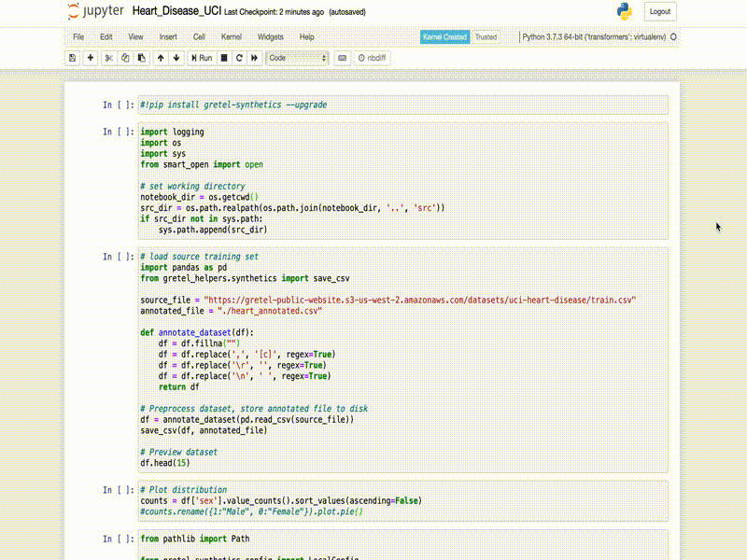Click the '# set working directory' comment
This screenshot has width=747, height=560.
(192, 186)
